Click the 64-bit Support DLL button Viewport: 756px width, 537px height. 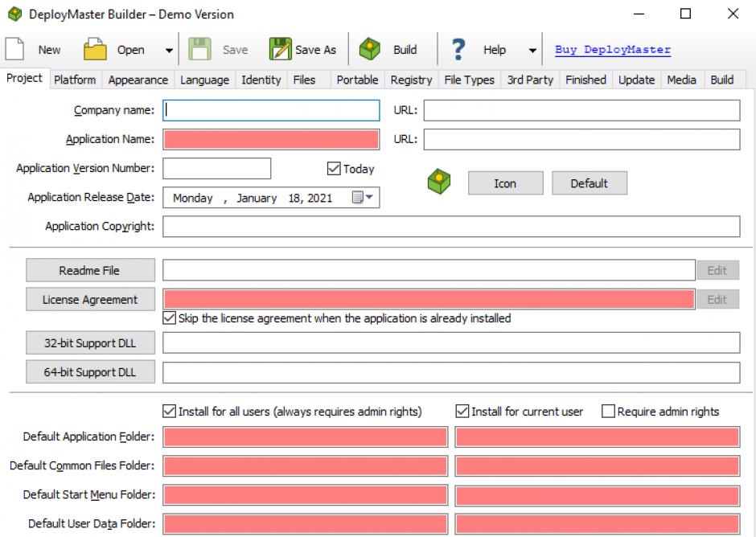pyautogui.click(x=90, y=371)
